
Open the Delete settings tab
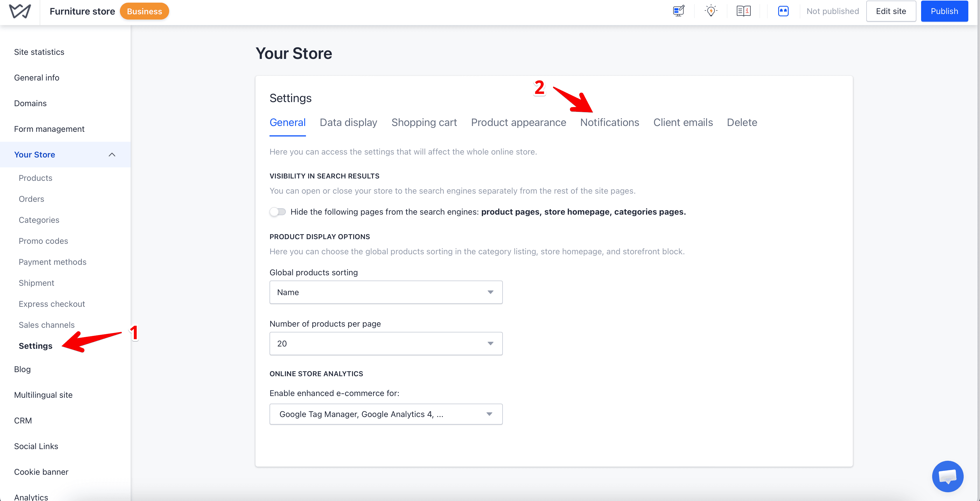(x=742, y=122)
